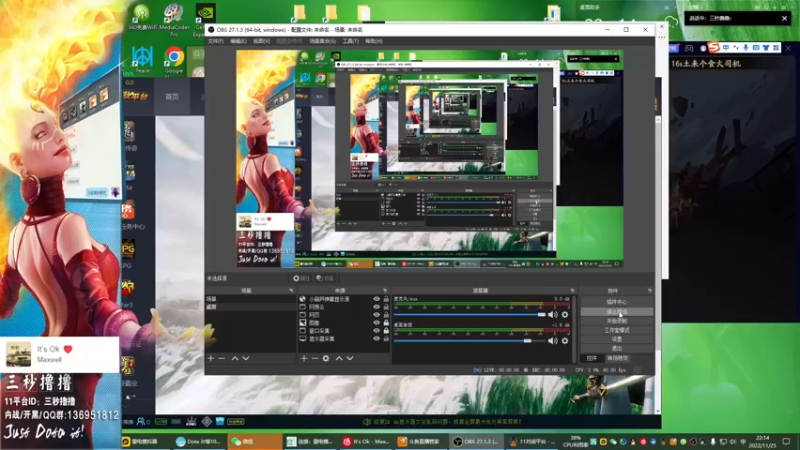Select the 桌面 scene in list
The height and width of the screenshot is (450, 800).
pyautogui.click(x=250, y=307)
